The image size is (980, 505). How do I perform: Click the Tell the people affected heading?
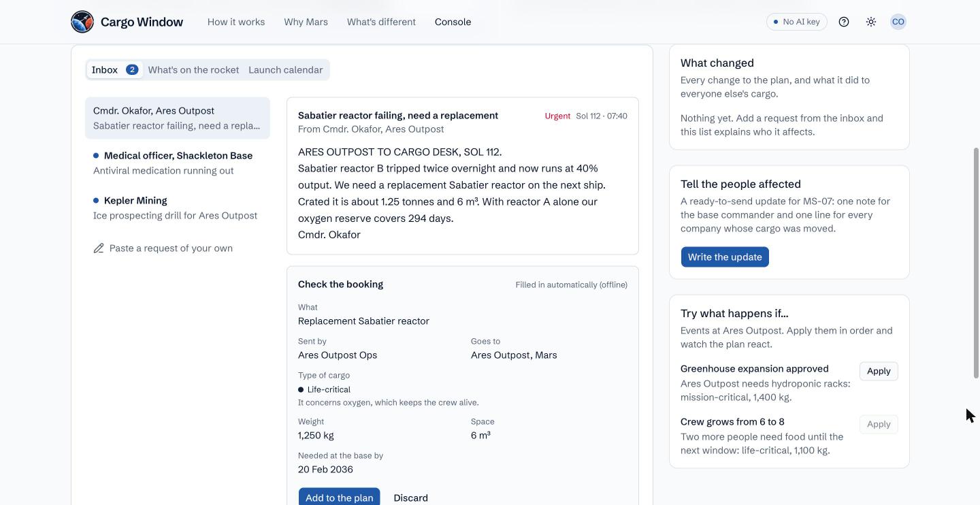(740, 184)
